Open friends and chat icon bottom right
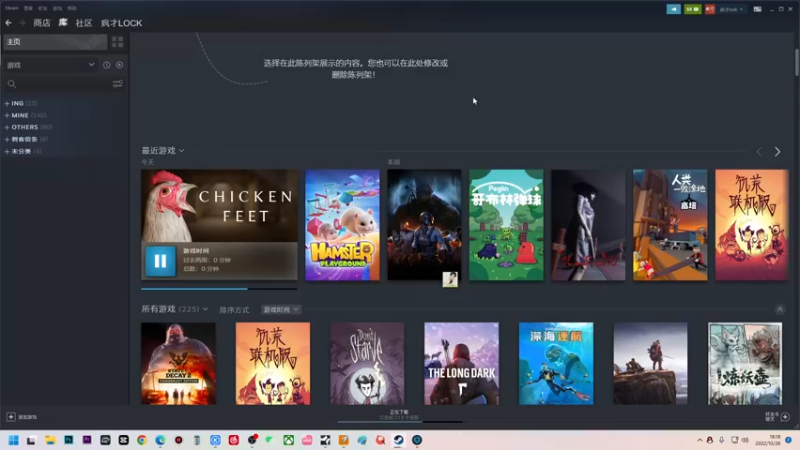 [785, 417]
